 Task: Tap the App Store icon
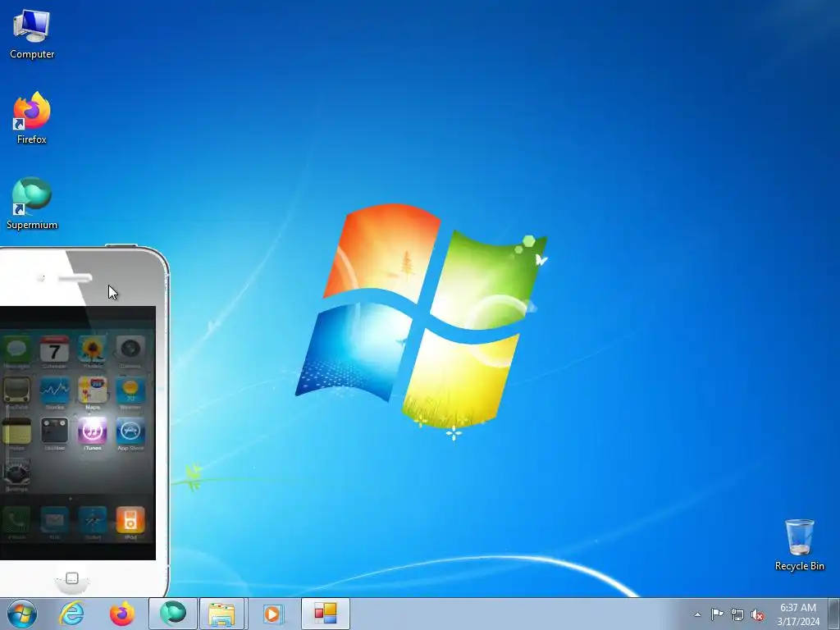(x=130, y=431)
